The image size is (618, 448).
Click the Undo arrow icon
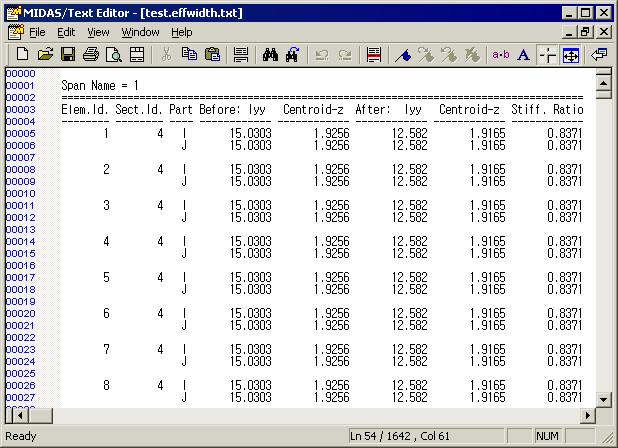pyautogui.click(x=322, y=54)
